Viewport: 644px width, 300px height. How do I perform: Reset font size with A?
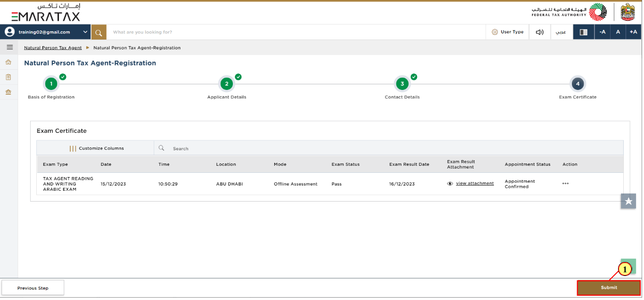pyautogui.click(x=618, y=32)
